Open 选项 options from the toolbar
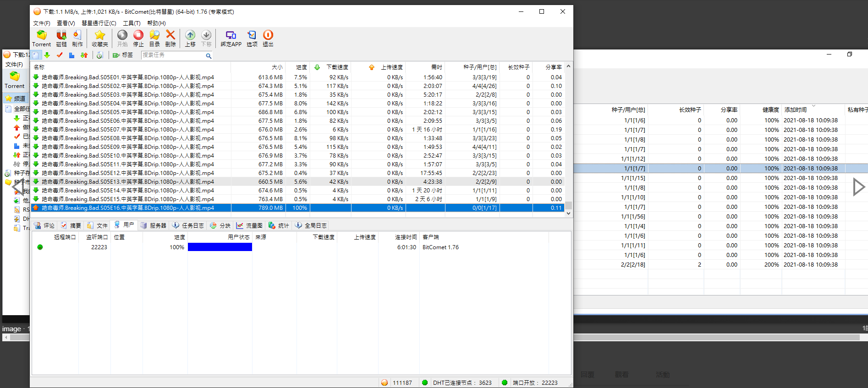This screenshot has height=388, width=868. tap(252, 38)
